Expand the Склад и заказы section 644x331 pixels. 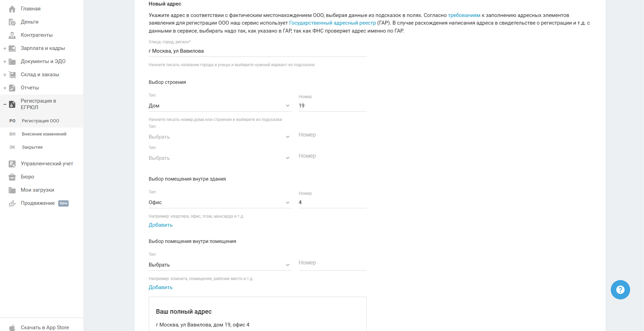click(5, 75)
